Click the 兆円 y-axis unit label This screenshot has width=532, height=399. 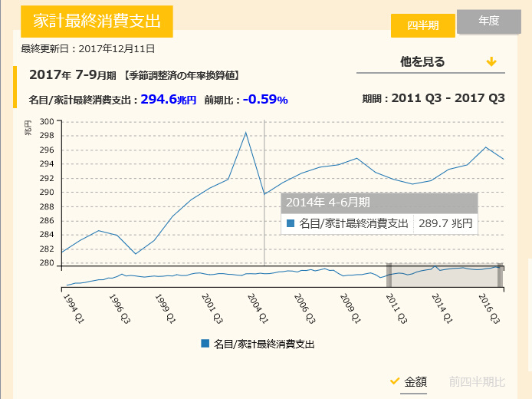[28, 128]
